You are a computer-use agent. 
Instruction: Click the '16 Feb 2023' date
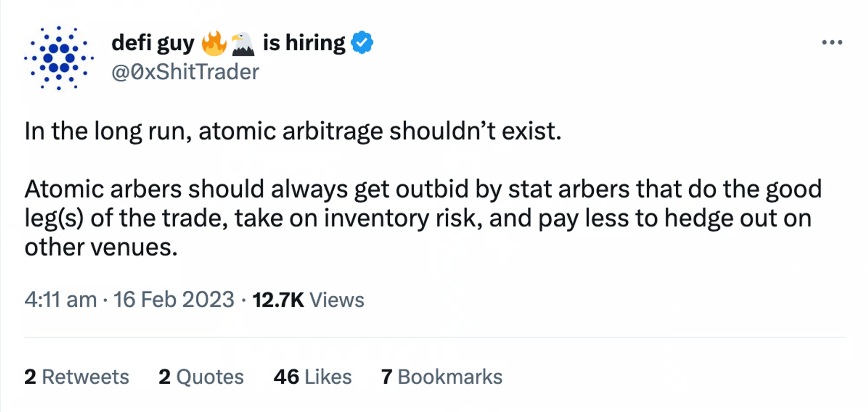pos(174,300)
